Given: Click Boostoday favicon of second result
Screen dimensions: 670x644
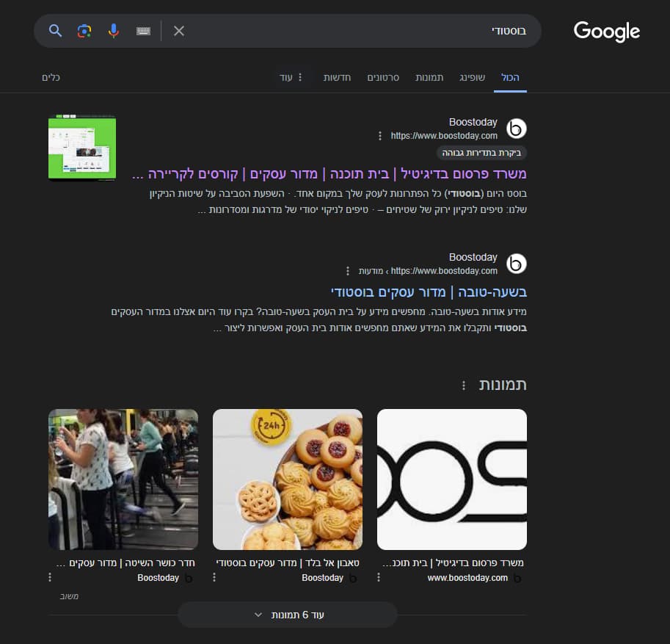Looking at the screenshot, I should (517, 264).
